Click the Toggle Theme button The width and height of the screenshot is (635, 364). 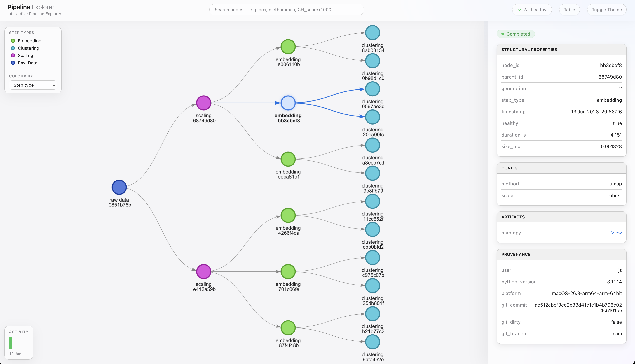pyautogui.click(x=607, y=10)
